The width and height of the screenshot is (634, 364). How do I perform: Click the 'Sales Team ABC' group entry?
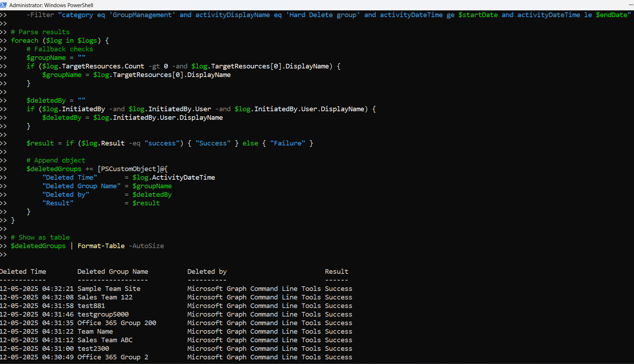105,340
